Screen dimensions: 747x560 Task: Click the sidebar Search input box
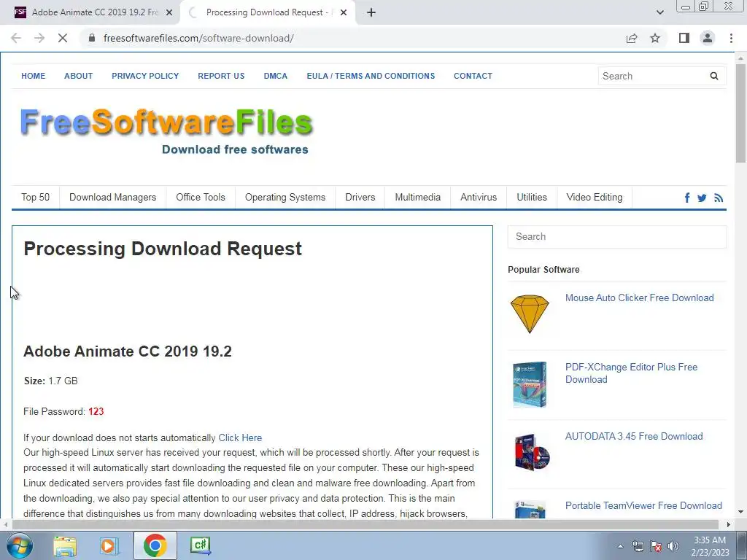(x=617, y=237)
